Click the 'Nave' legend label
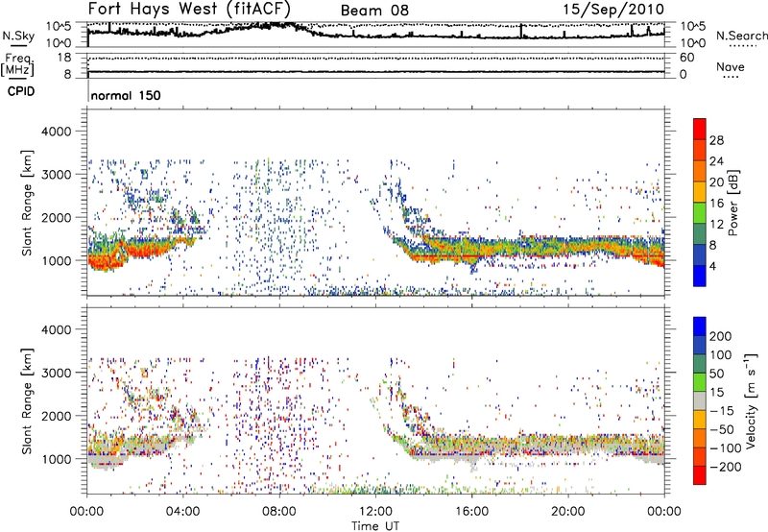Viewport: 768px width, 532px height. coord(730,66)
